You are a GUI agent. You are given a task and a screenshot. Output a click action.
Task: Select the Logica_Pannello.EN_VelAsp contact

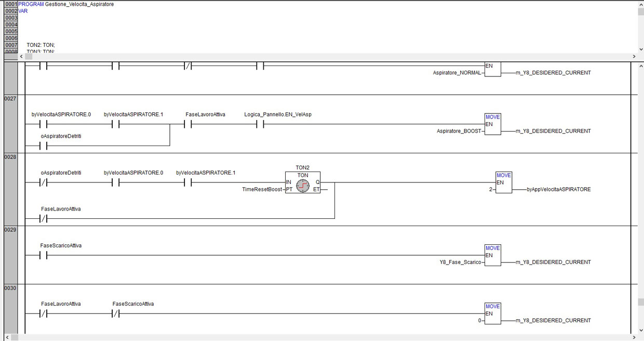pos(260,124)
